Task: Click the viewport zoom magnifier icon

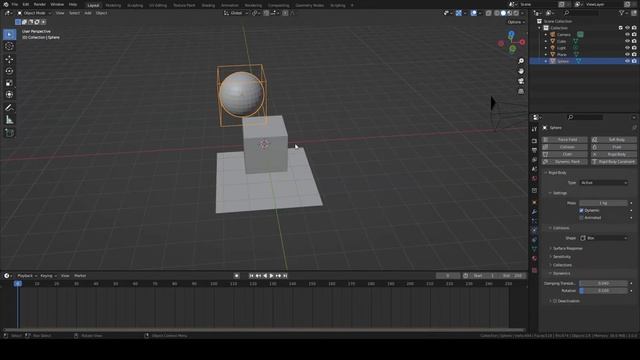Action: [x=521, y=61]
